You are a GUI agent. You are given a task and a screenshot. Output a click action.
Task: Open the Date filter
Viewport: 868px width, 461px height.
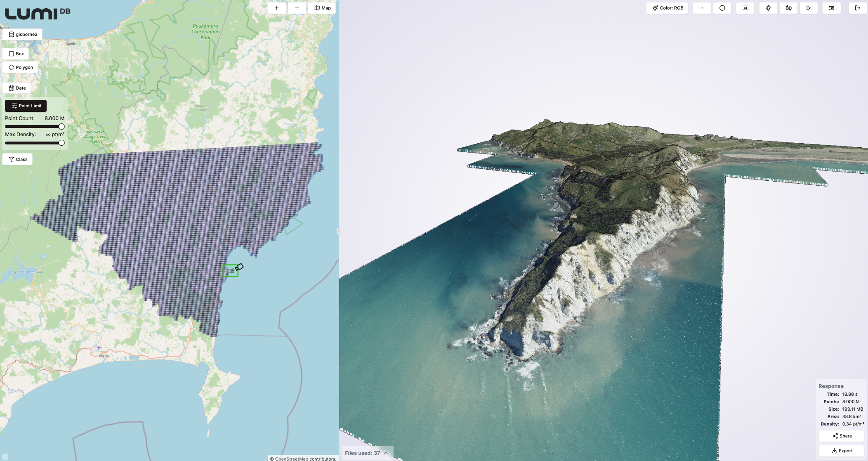point(17,88)
